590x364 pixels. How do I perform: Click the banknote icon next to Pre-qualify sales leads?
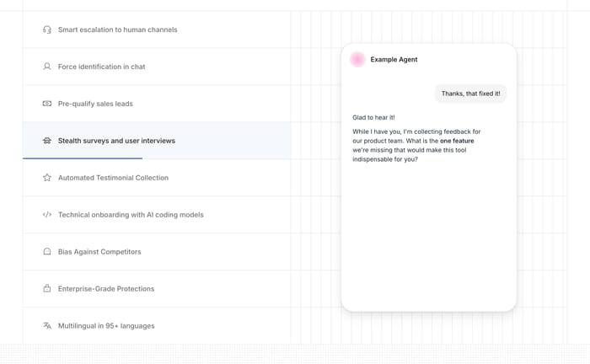(47, 104)
